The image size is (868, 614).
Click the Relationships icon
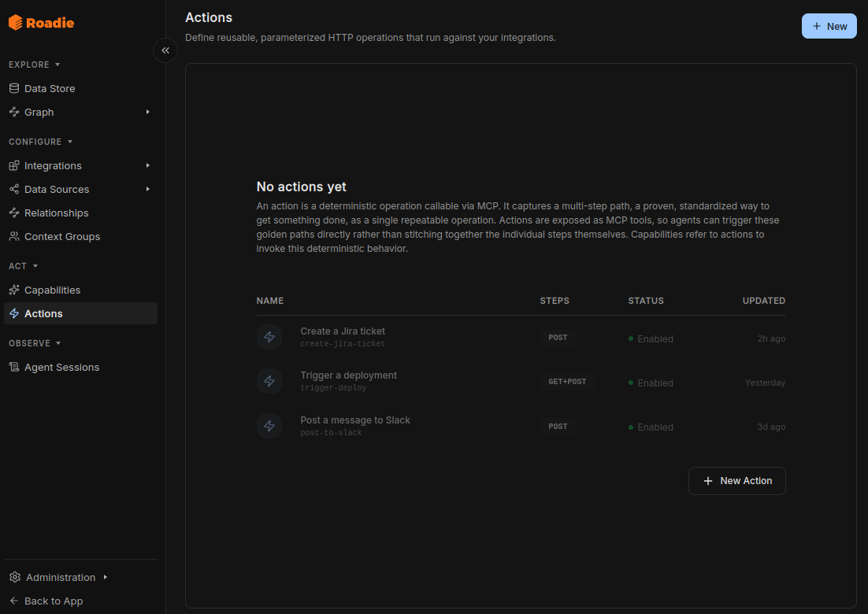tap(14, 213)
